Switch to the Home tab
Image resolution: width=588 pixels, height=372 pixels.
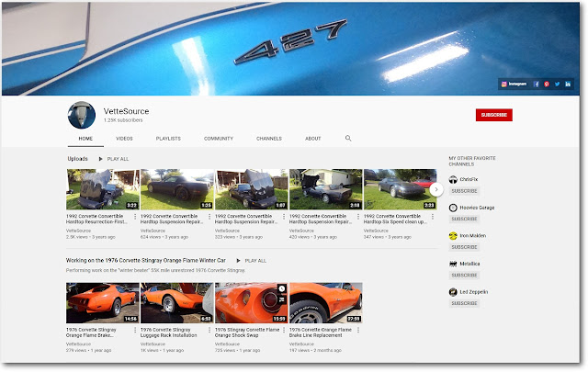click(85, 139)
